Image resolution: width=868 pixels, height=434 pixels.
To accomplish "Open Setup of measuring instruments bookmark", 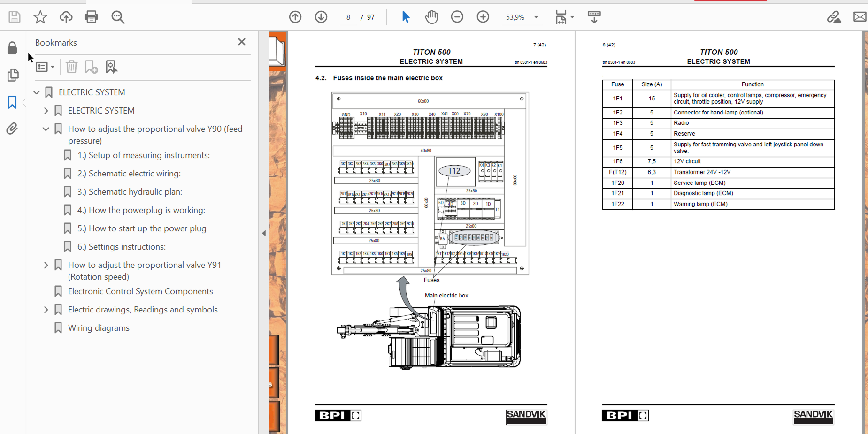I will point(144,155).
